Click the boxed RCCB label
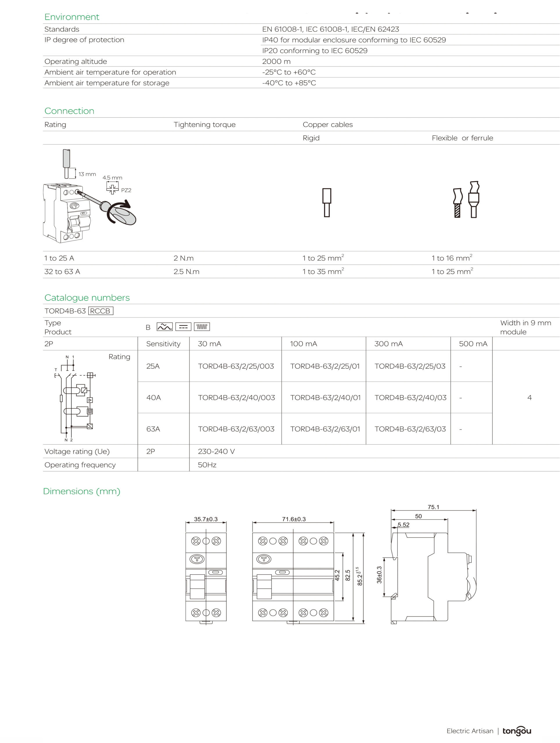This screenshot has height=743, width=560. pos(100,311)
